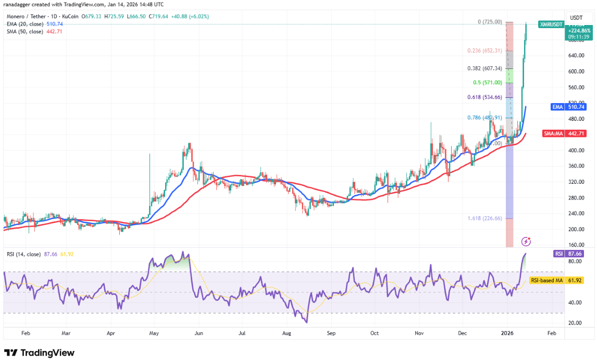Click the 0.5 (571.00) Fibonacci level label

(x=487, y=82)
